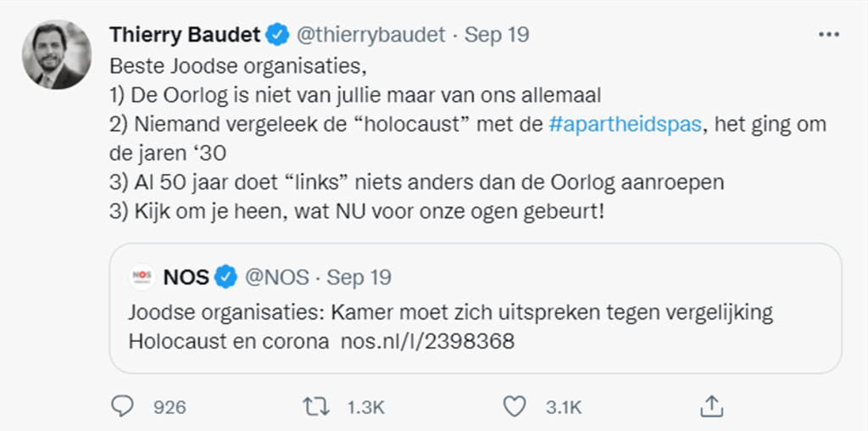Like the tweet with the heart icon

pyautogui.click(x=515, y=407)
